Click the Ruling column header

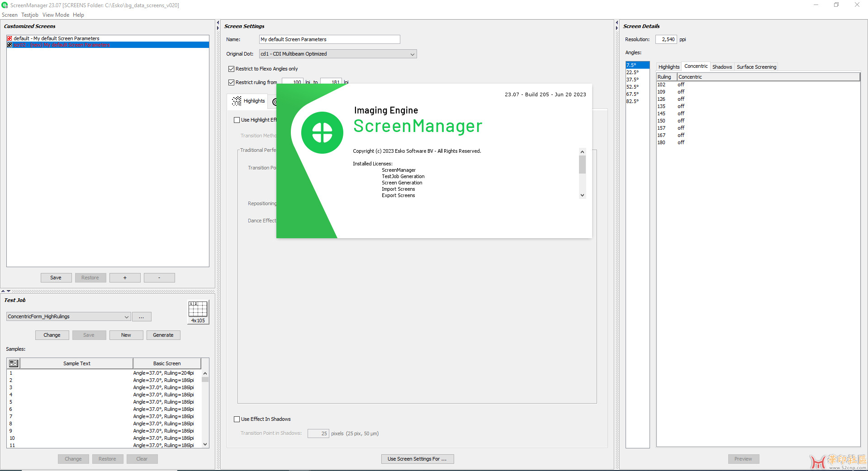coord(667,77)
